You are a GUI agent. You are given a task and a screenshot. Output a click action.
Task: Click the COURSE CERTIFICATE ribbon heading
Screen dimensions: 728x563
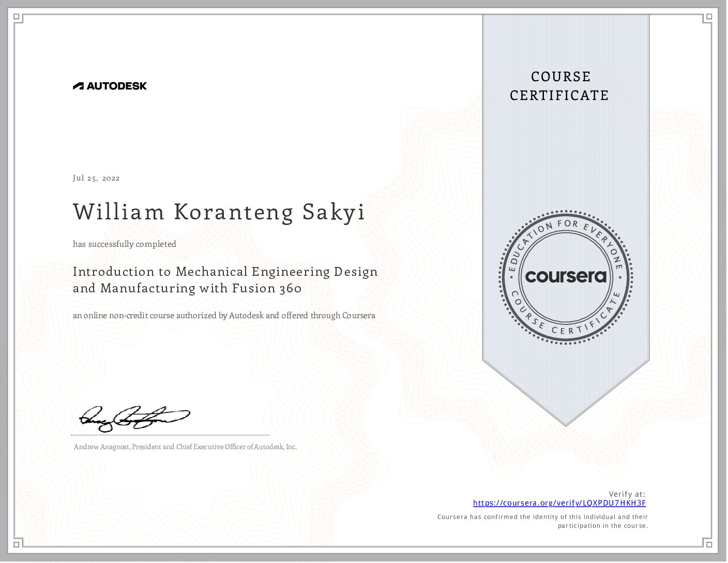click(x=559, y=86)
